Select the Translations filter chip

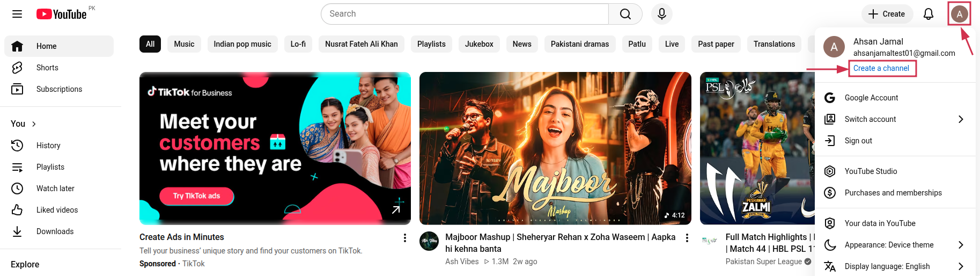[774, 44]
